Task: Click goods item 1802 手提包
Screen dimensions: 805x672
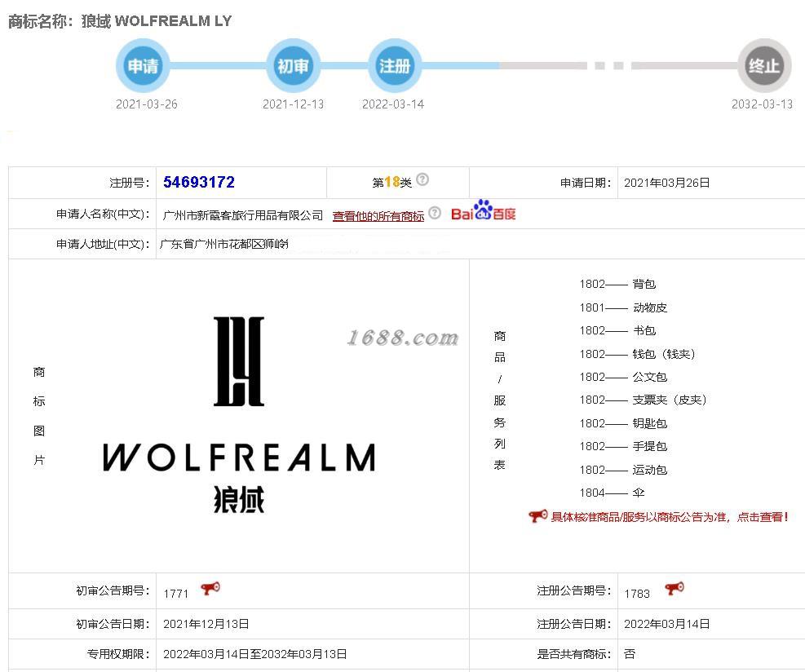Action: (x=623, y=446)
